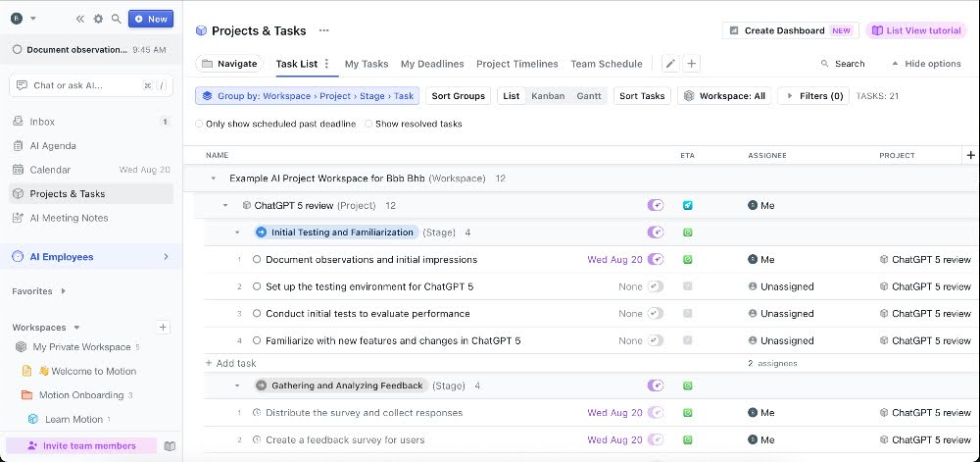Switch to My Deadlines tab
Screen dimensions: 980x462
click(x=432, y=64)
